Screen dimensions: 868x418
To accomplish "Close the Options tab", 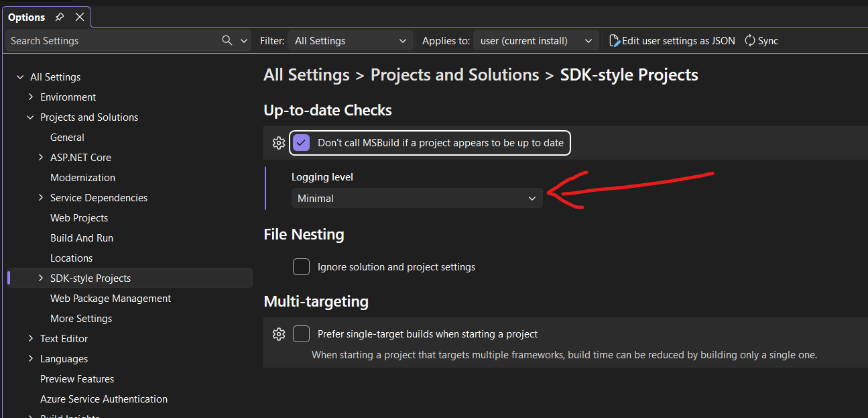I will (x=80, y=17).
